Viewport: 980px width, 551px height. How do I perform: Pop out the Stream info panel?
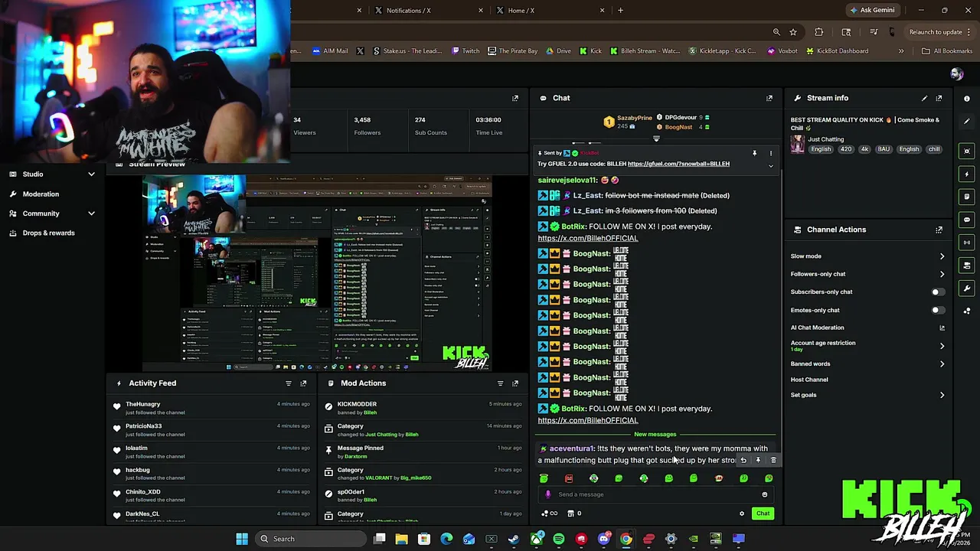pos(939,98)
